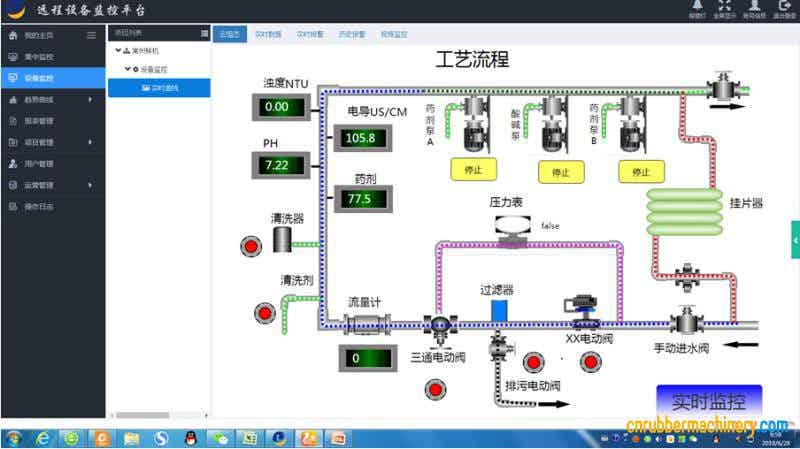This screenshot has height=449, width=800.
Task: Open 用户管理 in the sidebar
Action: (38, 163)
